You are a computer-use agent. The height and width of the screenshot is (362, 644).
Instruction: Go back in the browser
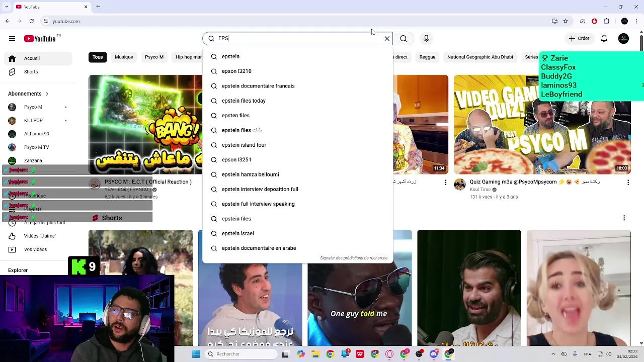point(7,21)
